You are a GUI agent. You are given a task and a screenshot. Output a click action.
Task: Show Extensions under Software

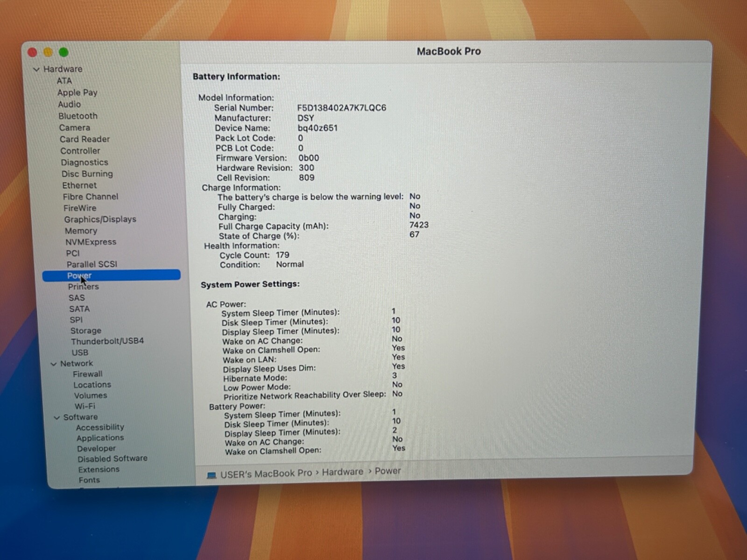pos(99,469)
